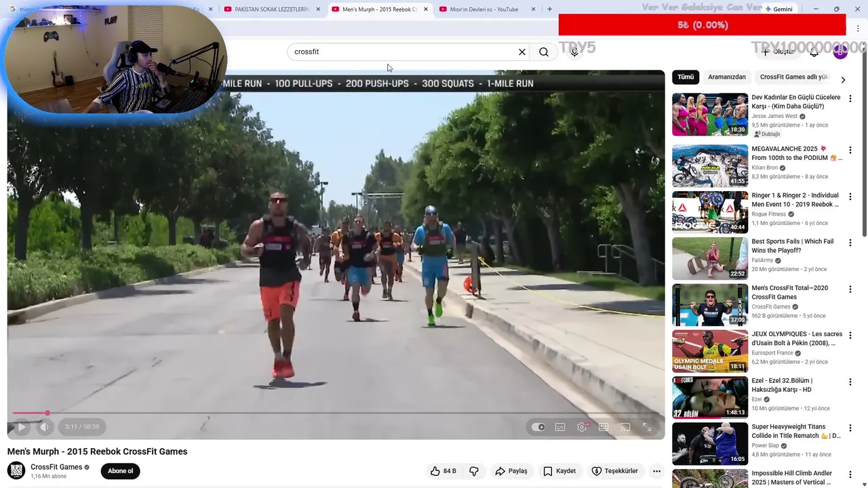Open Jesse James West channel link
868x488 pixels.
pyautogui.click(x=774, y=117)
